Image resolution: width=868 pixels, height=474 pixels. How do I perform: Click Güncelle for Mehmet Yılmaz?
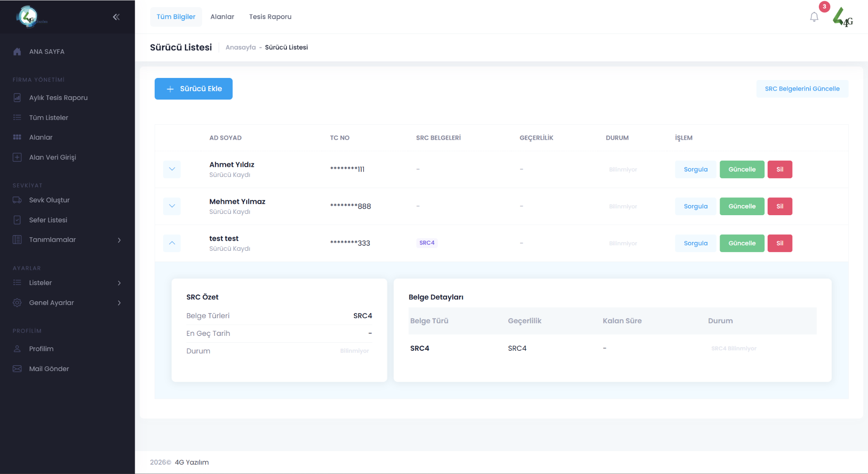(x=742, y=206)
